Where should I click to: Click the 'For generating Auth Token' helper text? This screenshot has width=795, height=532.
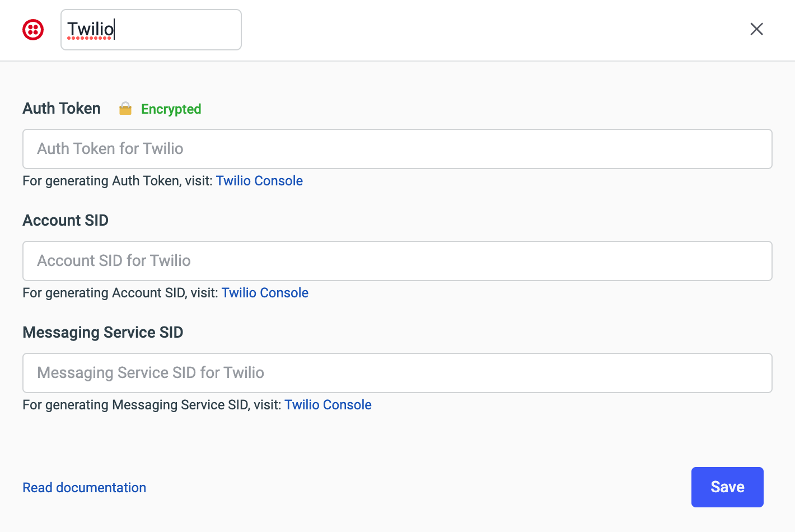tap(118, 181)
